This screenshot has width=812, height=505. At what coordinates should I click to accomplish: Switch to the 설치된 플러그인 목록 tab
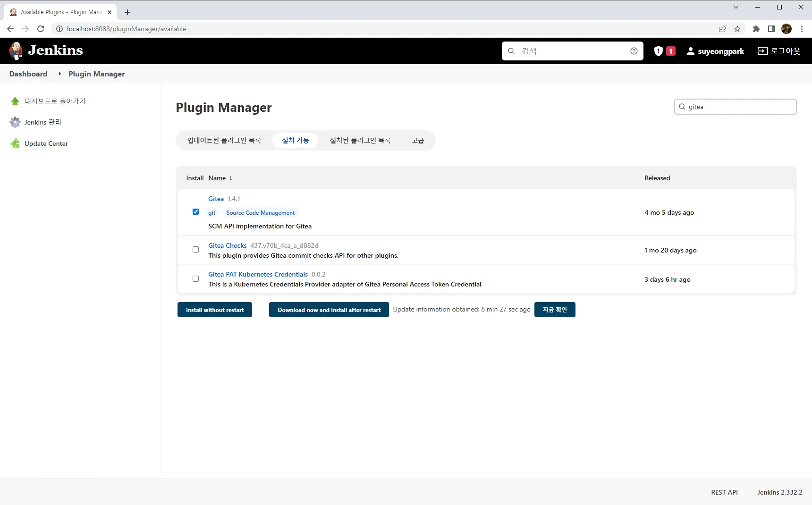[360, 140]
